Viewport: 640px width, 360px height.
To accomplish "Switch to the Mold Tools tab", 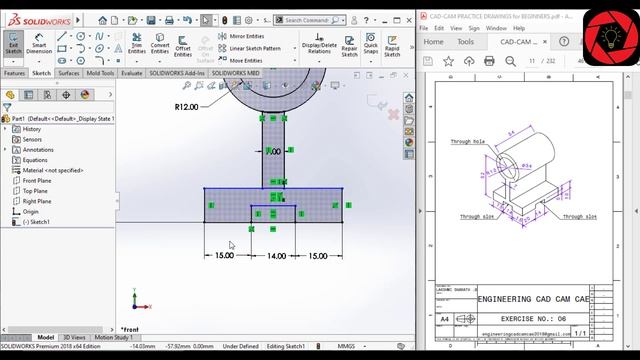I will click(100, 73).
